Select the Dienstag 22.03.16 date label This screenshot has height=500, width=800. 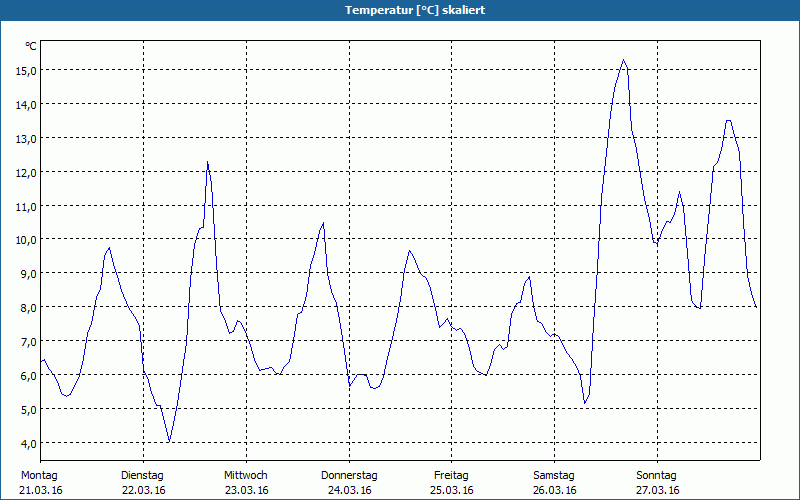click(x=142, y=483)
